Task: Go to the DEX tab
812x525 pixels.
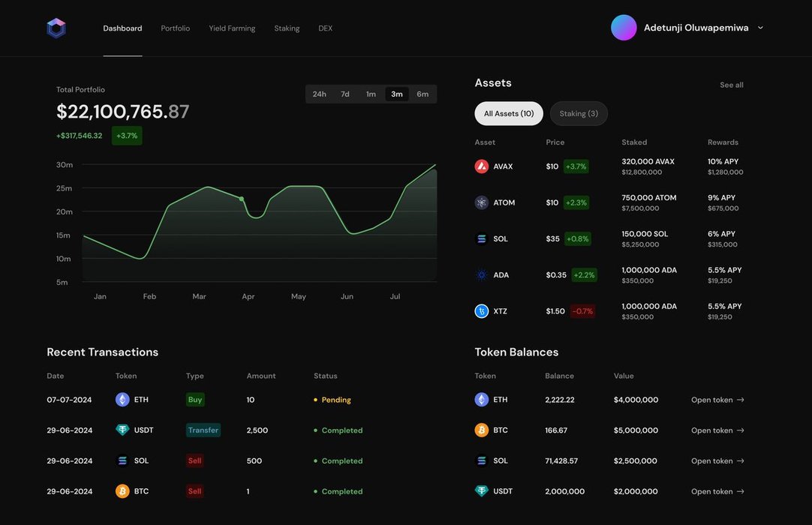Action: pos(325,28)
